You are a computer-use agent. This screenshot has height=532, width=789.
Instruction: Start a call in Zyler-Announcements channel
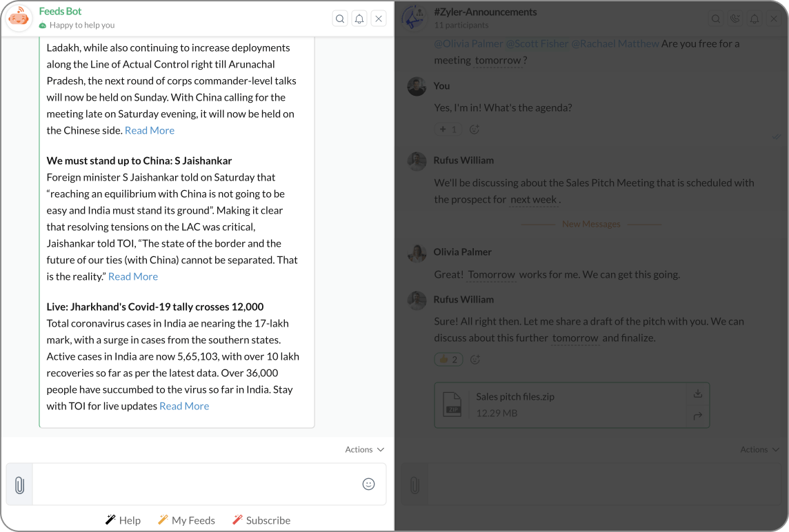pos(735,19)
